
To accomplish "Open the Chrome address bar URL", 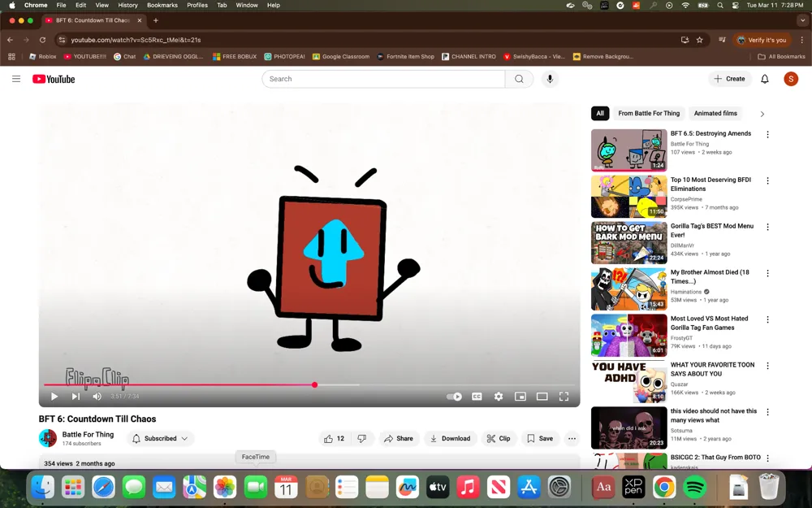I will tap(136, 40).
